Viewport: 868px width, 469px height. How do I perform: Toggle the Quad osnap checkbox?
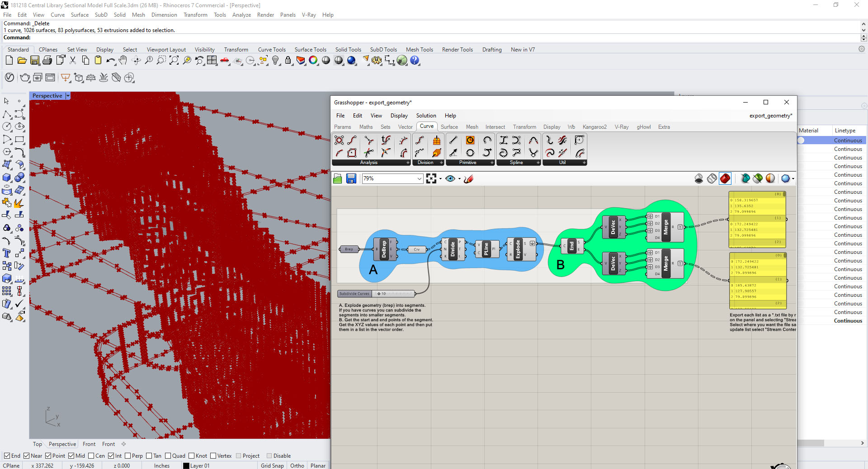(168, 456)
